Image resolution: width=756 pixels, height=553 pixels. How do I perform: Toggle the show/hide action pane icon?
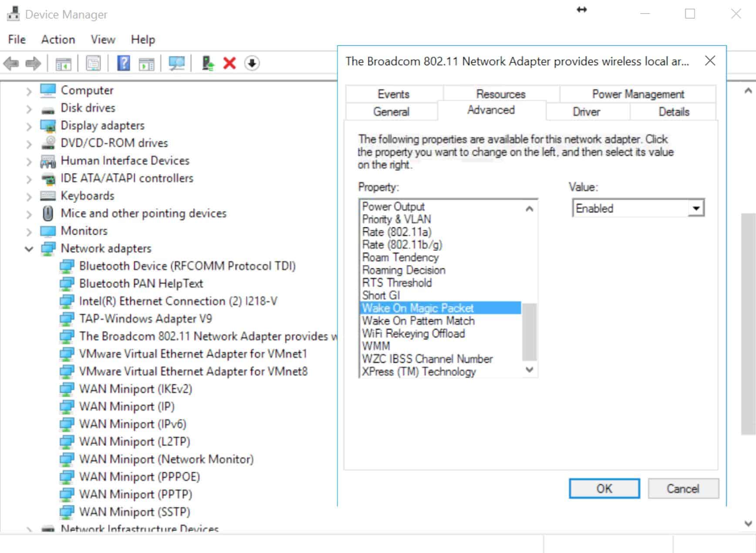[x=146, y=64]
